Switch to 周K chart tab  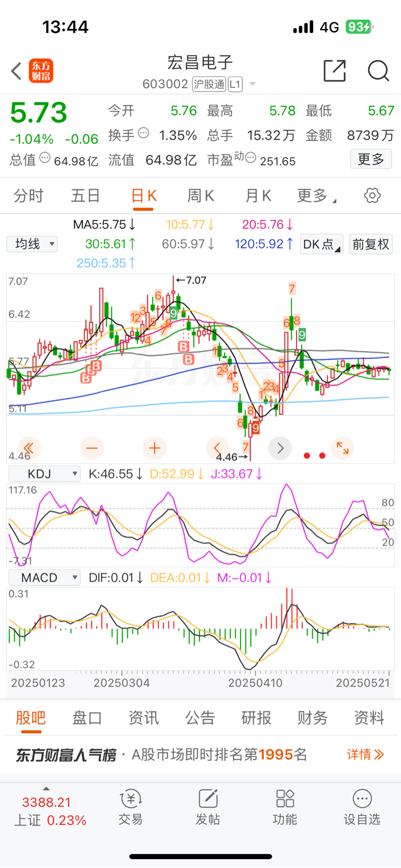coord(200,196)
